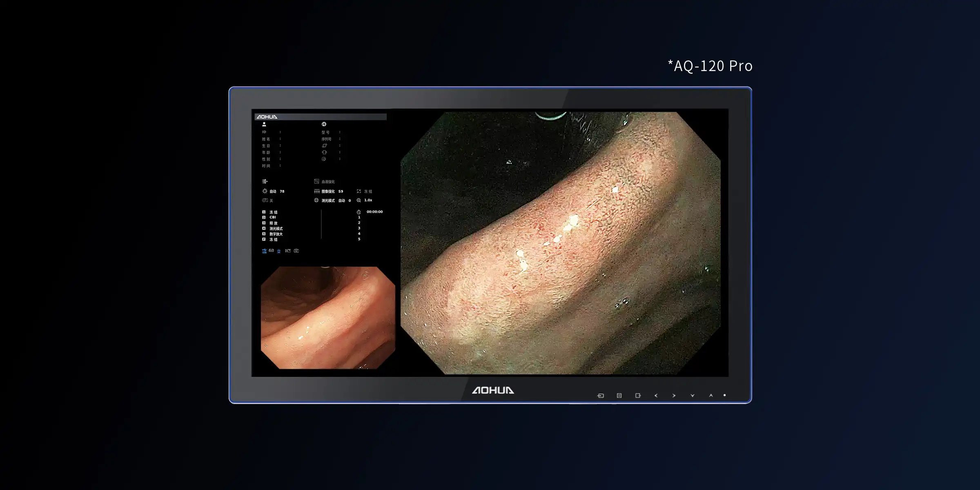Click the brightness sun icon
This screenshot has width=980, height=490.
tap(265, 191)
